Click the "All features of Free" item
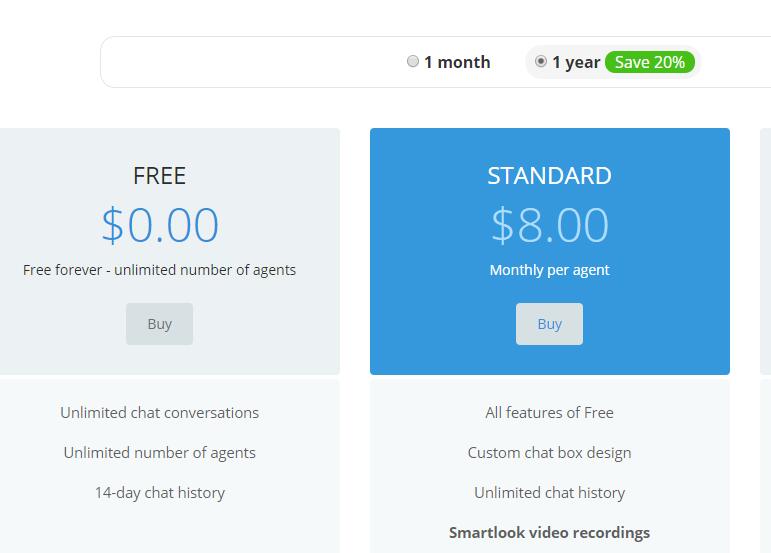Screen dimensions: 771x553 (x=549, y=413)
